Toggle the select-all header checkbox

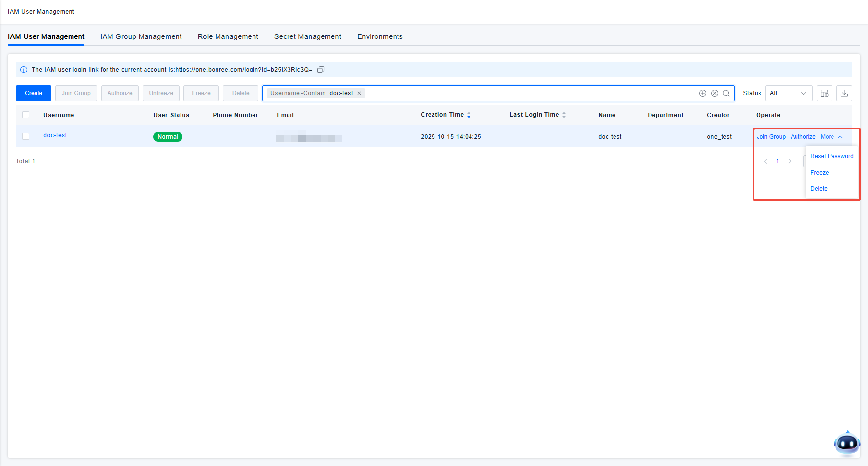click(26, 115)
